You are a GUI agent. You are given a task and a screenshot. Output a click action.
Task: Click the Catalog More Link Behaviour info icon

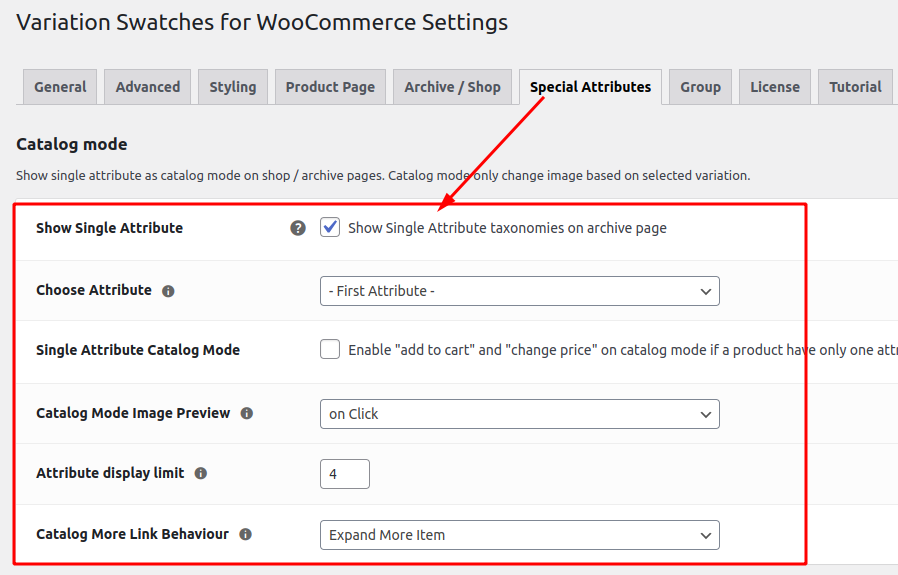pos(246,534)
